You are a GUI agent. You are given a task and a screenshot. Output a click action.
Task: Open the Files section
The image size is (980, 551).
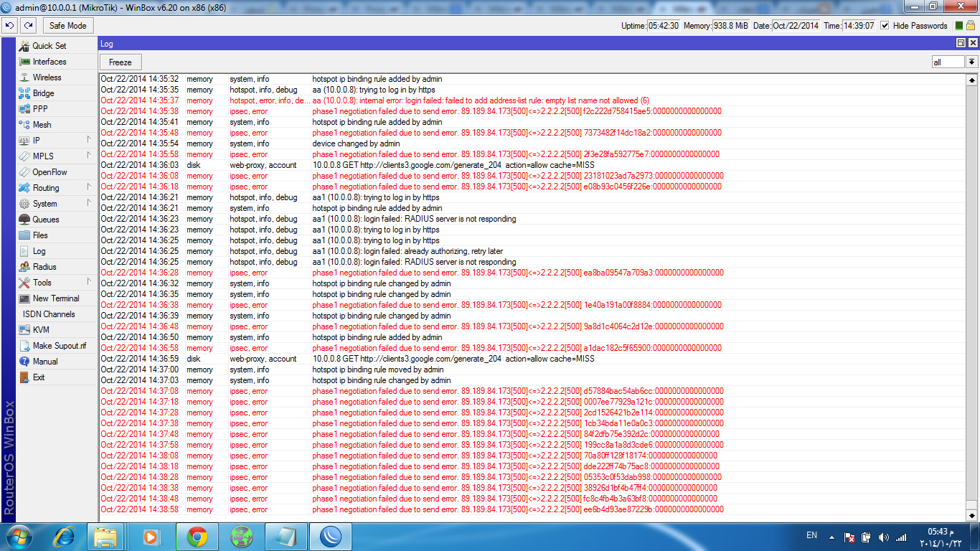tap(57, 235)
